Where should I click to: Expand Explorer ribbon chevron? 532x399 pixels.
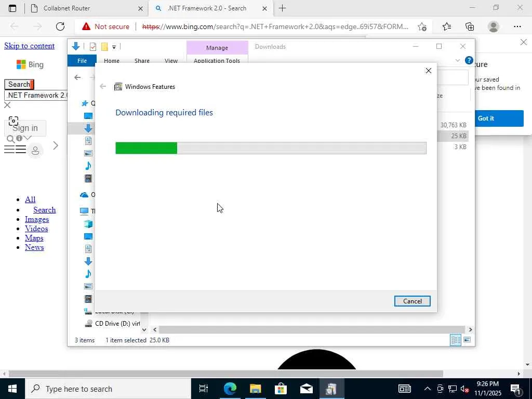pos(457,60)
